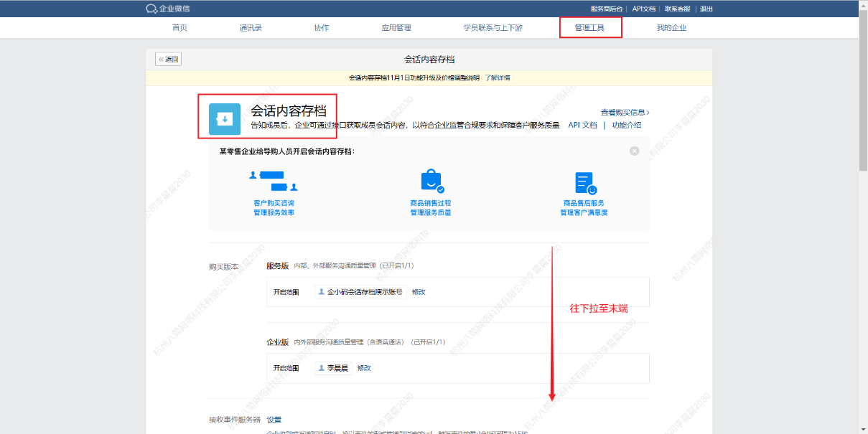Click the 企业微信 logo in the header
The image size is (868, 434).
click(167, 9)
